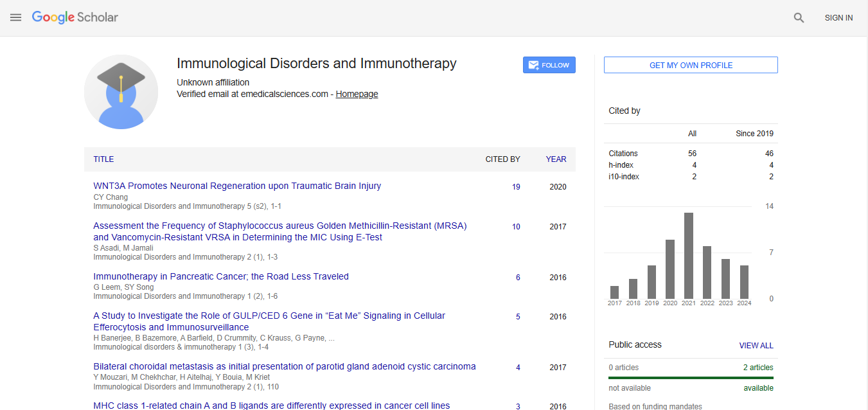Viewport: 868px width, 410px height.
Task: Follow this profile with the Follow button
Action: [x=549, y=65]
